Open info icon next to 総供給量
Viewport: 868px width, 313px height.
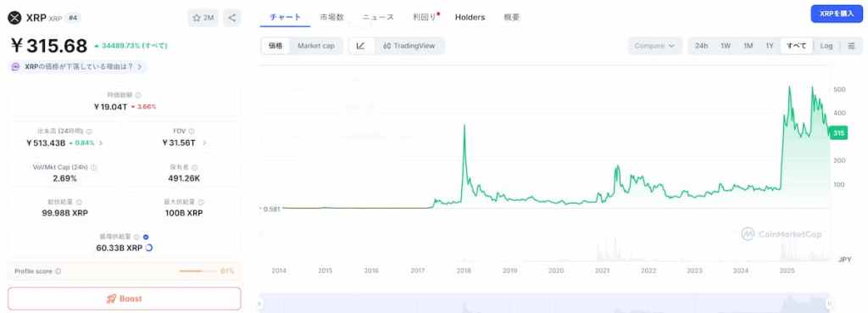[x=79, y=202]
